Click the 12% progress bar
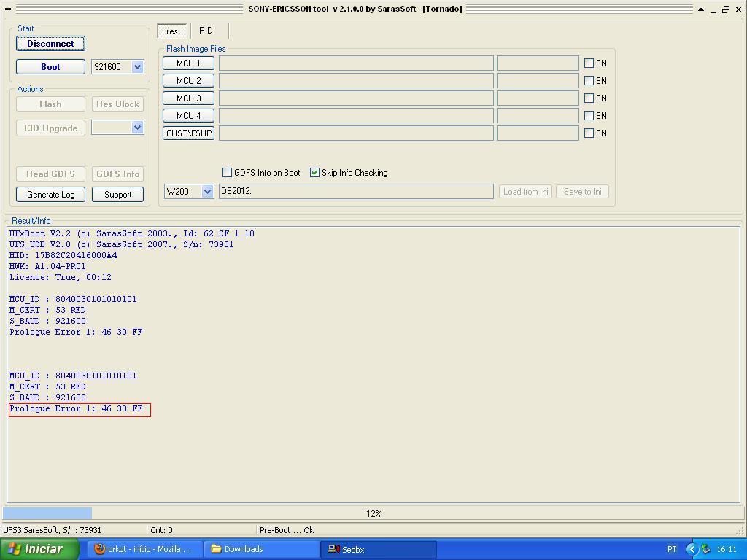 point(373,513)
